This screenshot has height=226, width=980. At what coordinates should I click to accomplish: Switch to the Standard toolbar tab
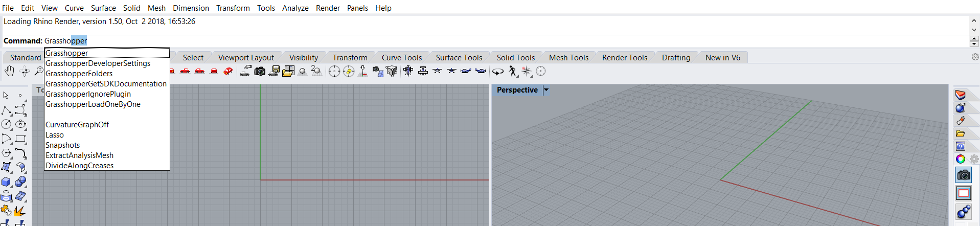coord(26,57)
